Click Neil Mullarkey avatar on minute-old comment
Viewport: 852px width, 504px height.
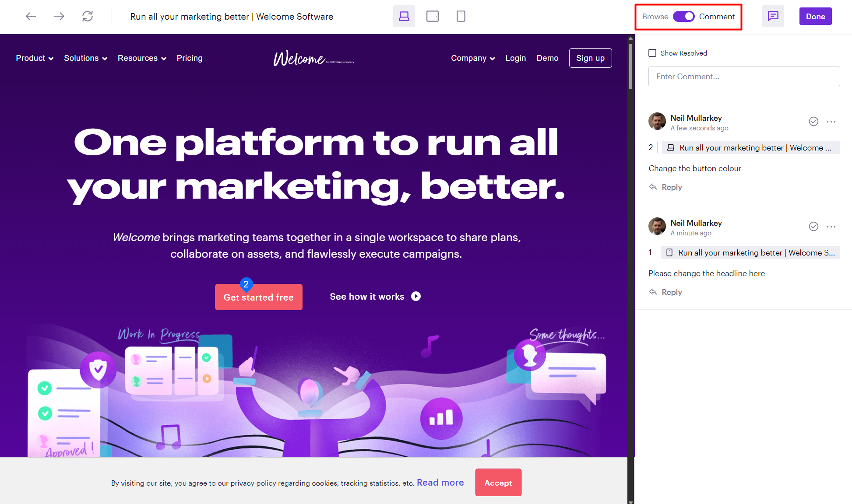coord(657,226)
